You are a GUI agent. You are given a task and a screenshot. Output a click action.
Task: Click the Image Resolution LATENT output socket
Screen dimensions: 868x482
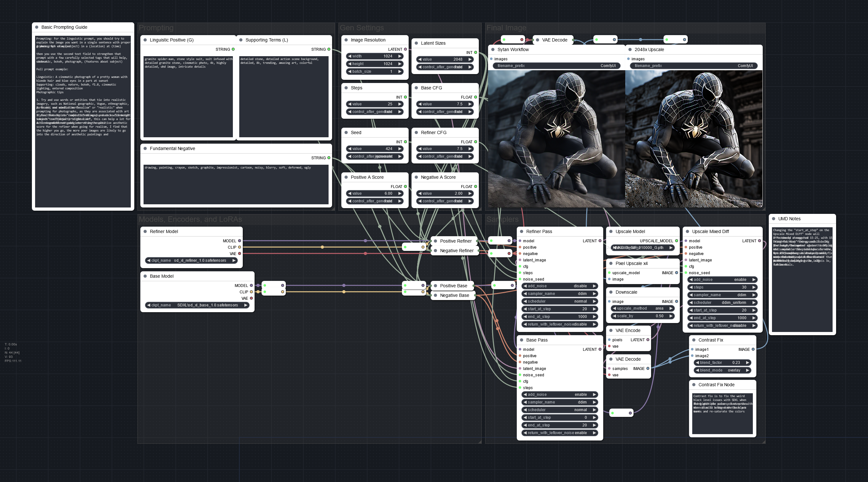[x=405, y=49]
